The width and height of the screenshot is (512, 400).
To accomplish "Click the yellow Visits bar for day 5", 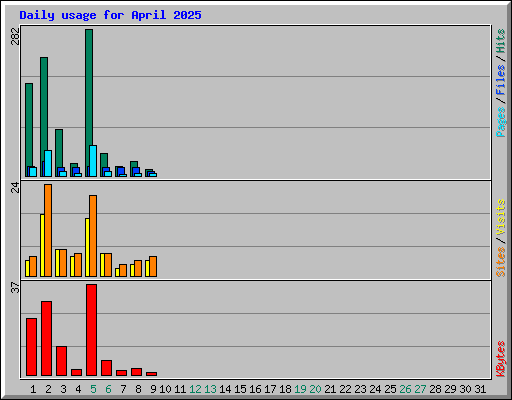I will 87,247.
